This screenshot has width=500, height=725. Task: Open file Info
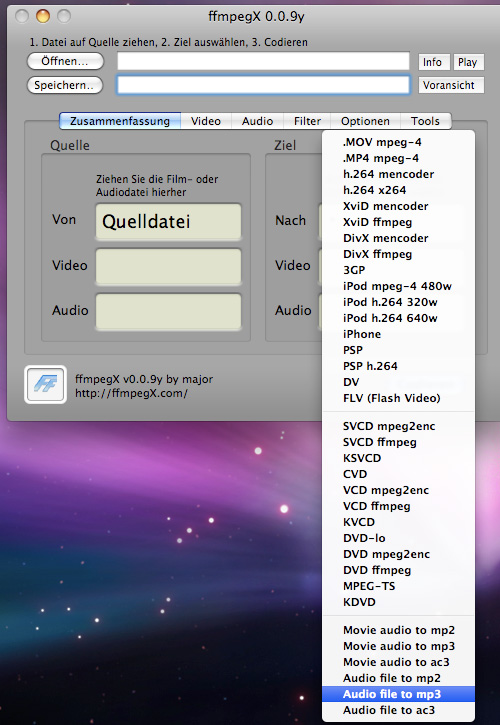point(434,62)
